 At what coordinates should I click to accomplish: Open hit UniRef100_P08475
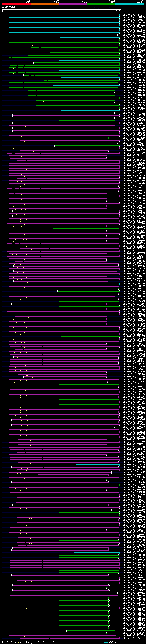coord(134,17)
